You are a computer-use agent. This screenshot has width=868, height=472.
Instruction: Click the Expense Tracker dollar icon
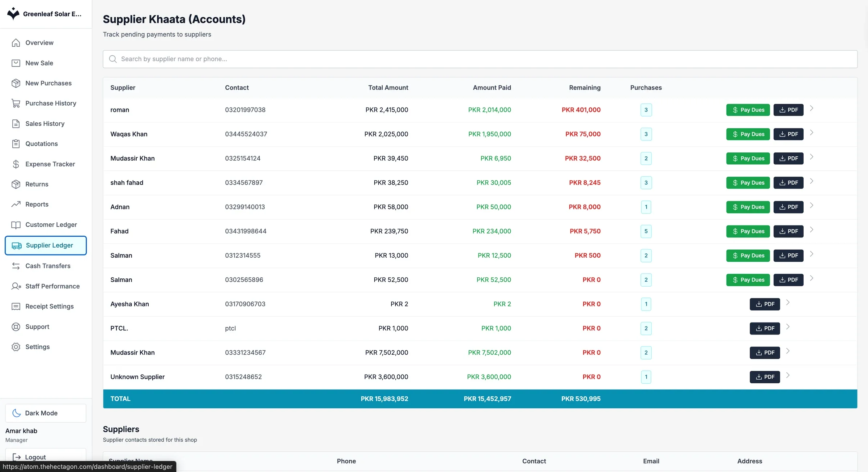tap(16, 164)
